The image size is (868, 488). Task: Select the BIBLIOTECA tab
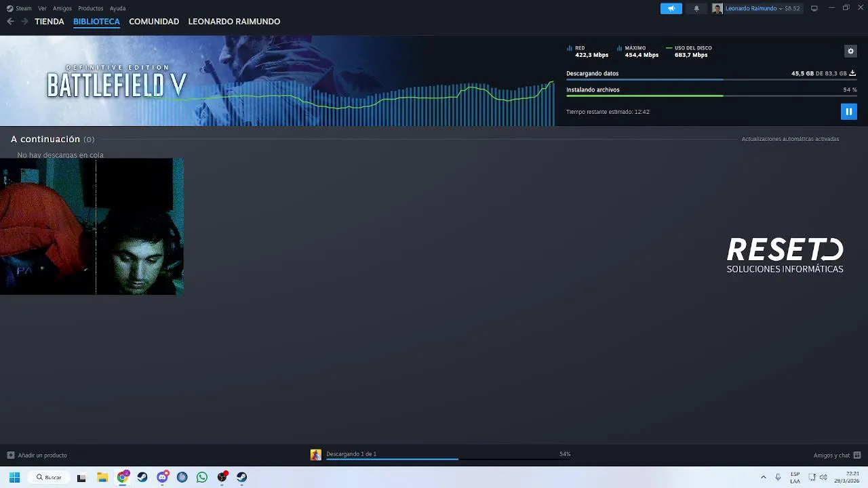[x=96, y=22]
